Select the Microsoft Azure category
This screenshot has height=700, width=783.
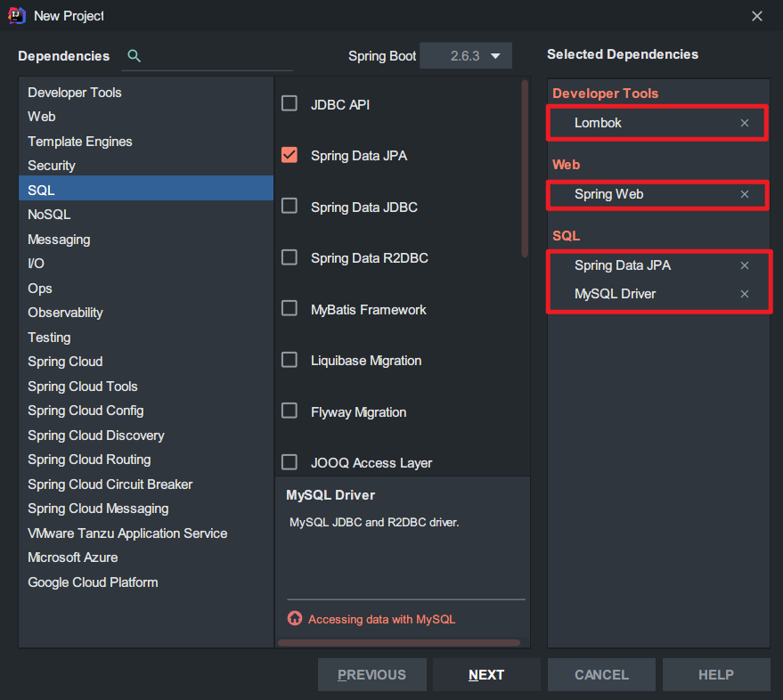tap(146, 558)
